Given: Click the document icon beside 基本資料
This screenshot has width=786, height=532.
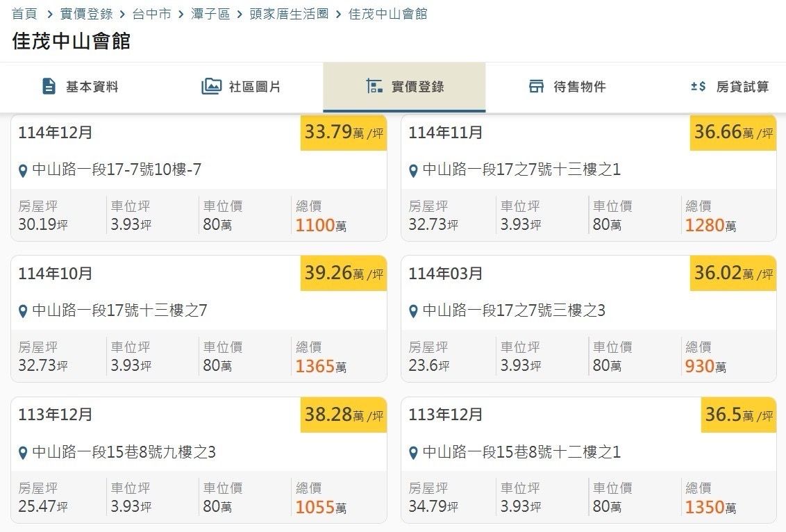Looking at the screenshot, I should coord(49,87).
